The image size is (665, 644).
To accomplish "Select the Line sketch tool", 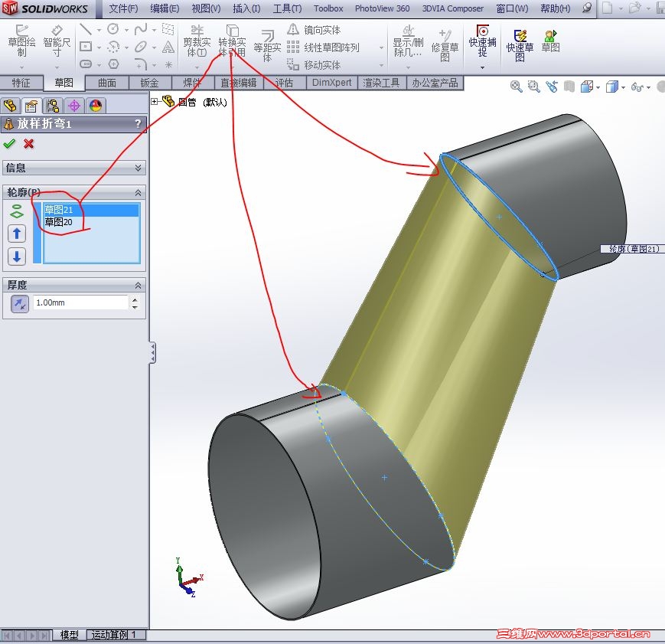I will pyautogui.click(x=86, y=29).
